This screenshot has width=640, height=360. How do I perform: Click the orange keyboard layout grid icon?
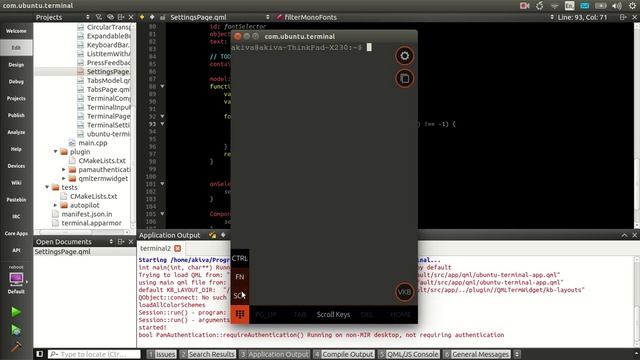240,315
